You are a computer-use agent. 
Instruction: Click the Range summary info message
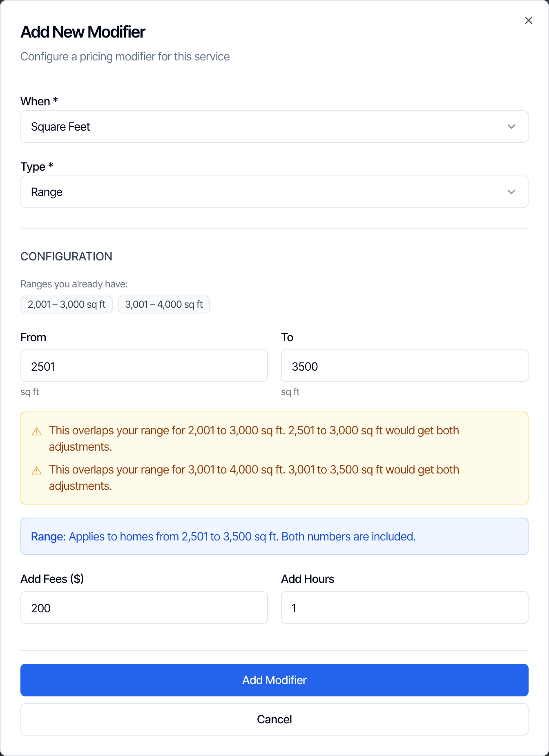(x=274, y=536)
